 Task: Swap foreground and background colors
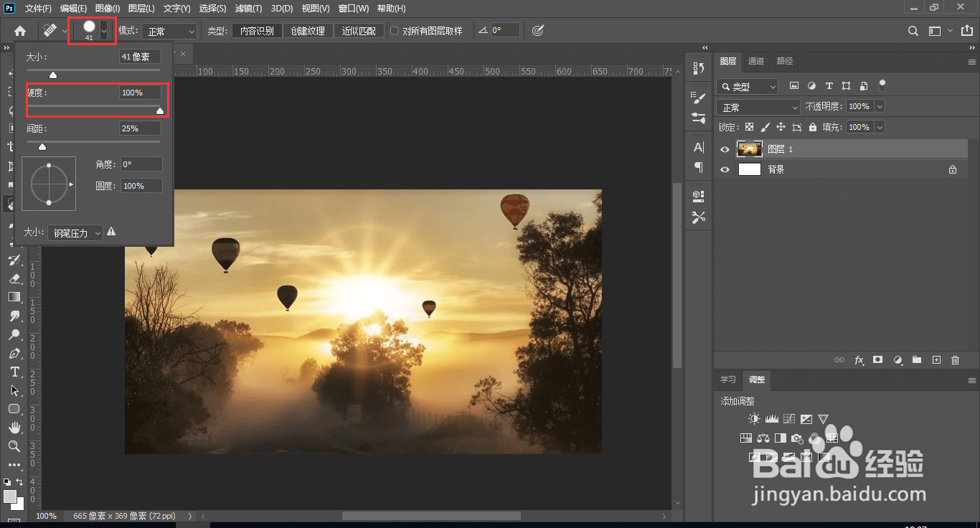pyautogui.click(x=19, y=483)
